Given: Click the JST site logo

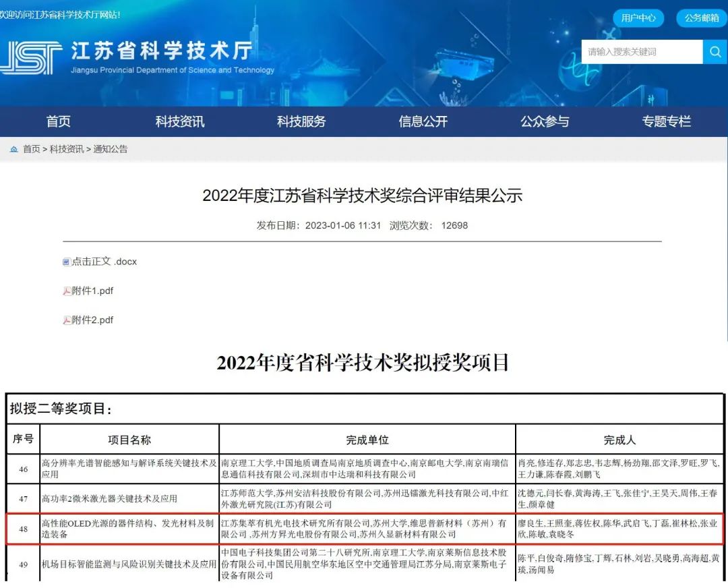Looking at the screenshot, I should (30, 57).
